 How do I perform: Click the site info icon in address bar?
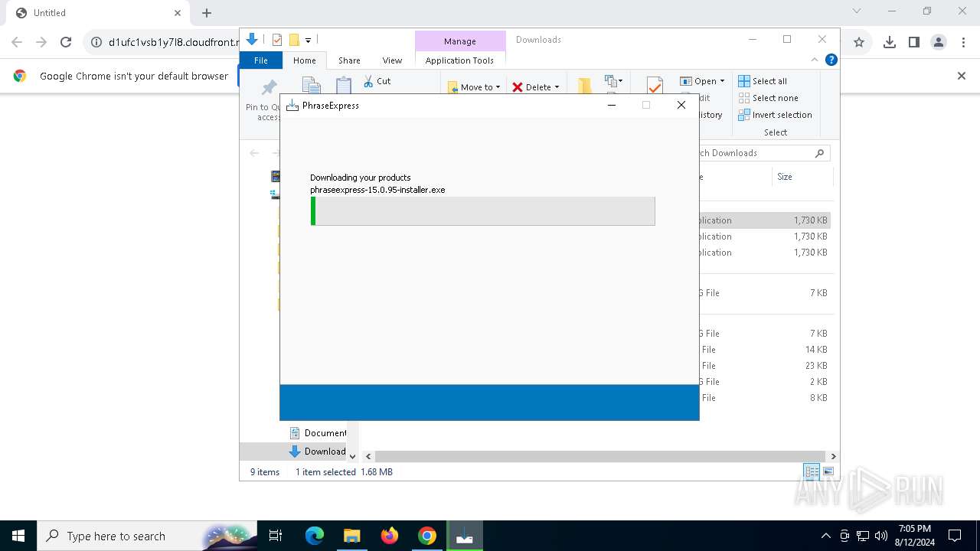[96, 43]
